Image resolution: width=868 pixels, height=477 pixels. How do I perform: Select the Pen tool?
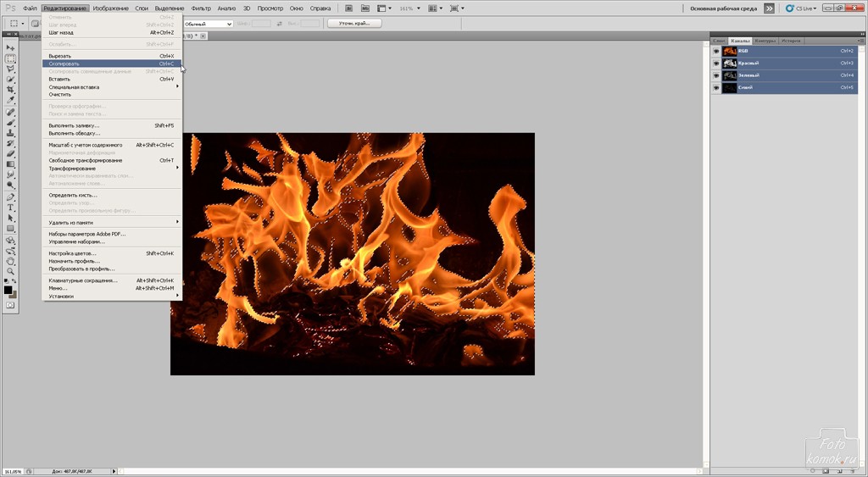pyautogui.click(x=10, y=197)
